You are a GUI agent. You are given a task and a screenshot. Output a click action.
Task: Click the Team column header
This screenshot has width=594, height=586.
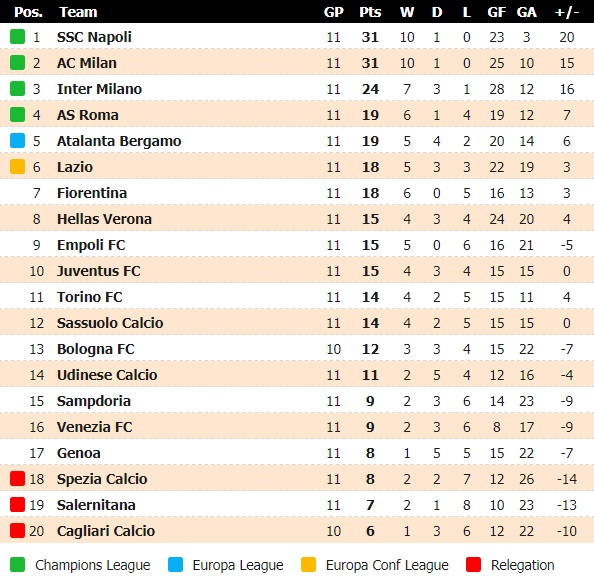coord(78,12)
